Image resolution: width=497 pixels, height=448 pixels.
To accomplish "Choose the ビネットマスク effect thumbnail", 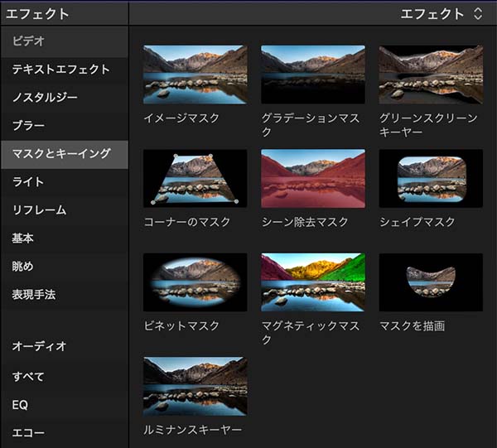I will point(195,282).
